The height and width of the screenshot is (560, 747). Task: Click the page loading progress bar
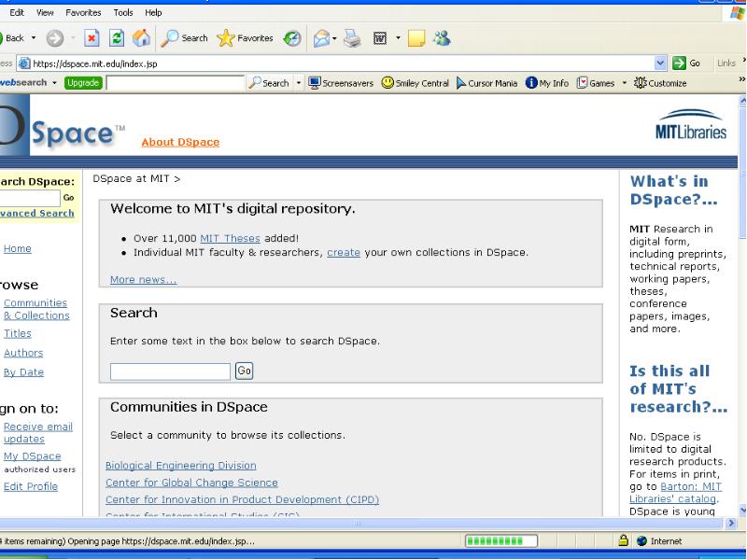[x=501, y=541]
